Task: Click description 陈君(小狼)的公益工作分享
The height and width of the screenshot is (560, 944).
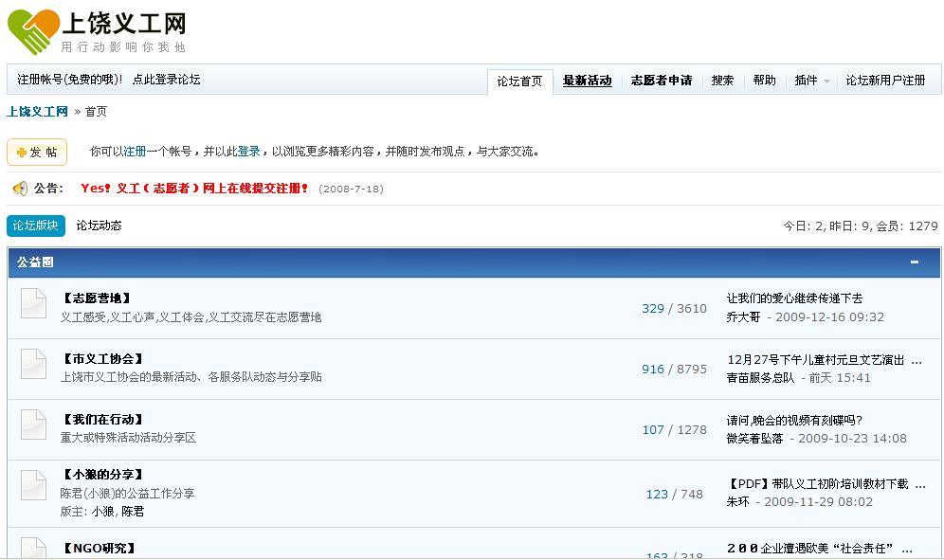Action: pyautogui.click(x=127, y=493)
